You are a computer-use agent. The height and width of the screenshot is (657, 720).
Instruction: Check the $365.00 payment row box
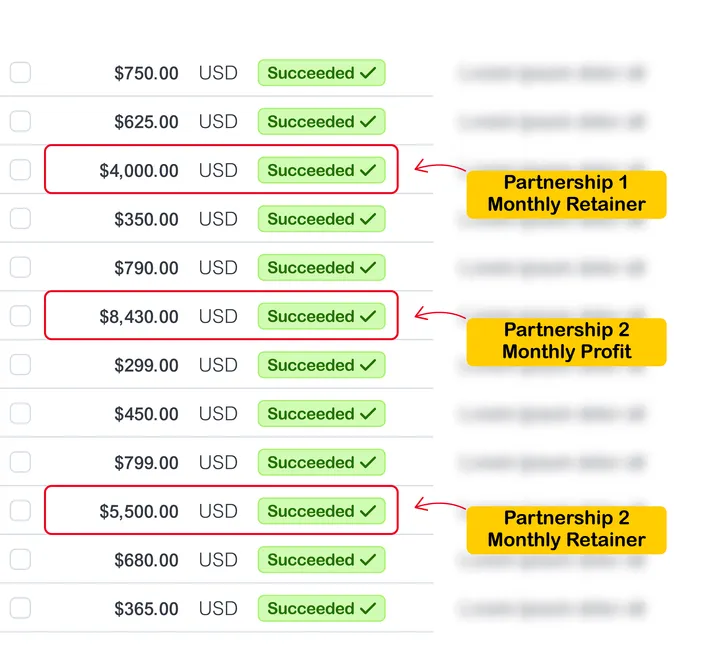(20, 608)
